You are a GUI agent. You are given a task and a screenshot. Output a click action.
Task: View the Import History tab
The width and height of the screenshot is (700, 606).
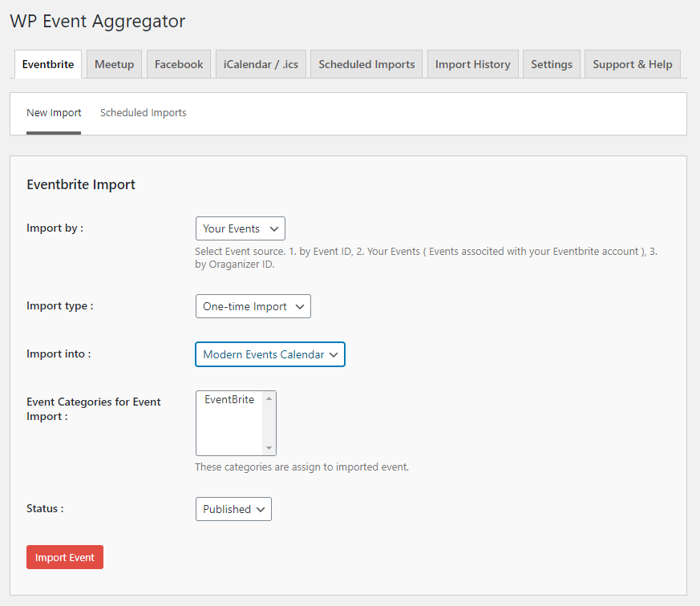click(472, 64)
